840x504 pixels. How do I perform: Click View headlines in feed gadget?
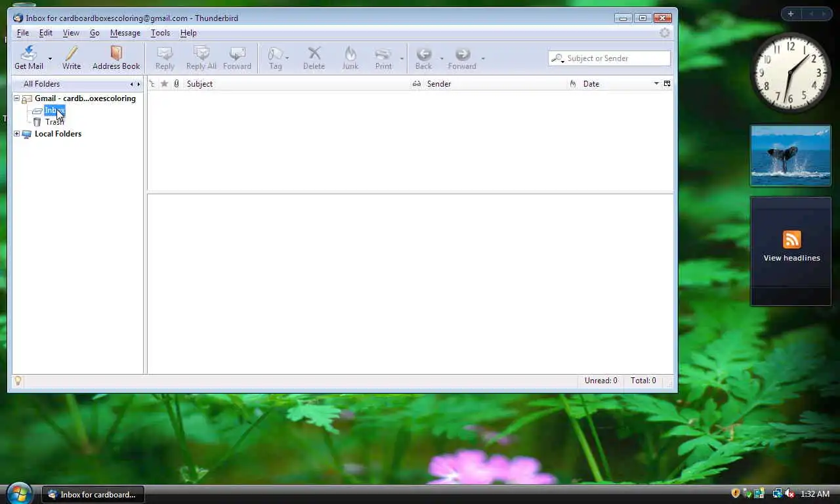[791, 258]
